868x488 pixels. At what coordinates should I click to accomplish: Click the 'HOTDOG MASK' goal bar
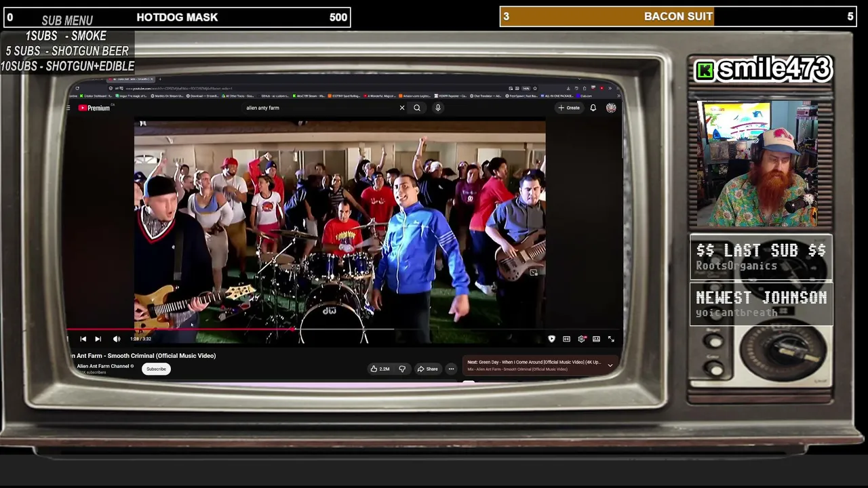coord(177,17)
